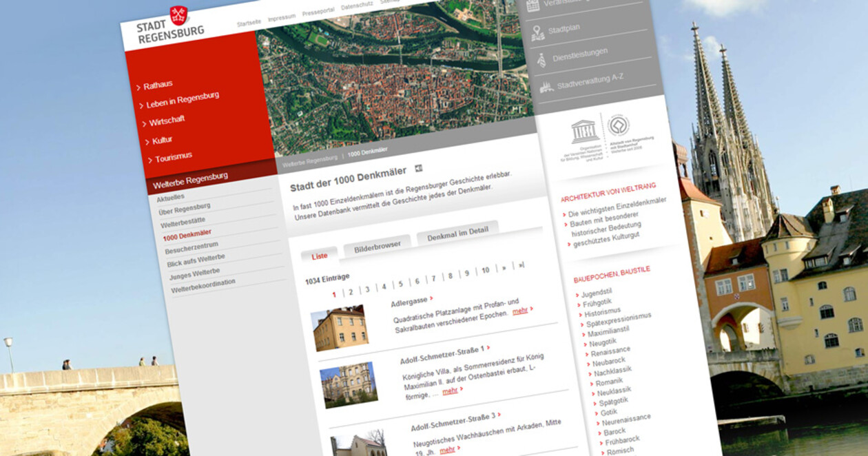Click the Veranstaltungen calendar icon
868x456 pixels.
533,5
